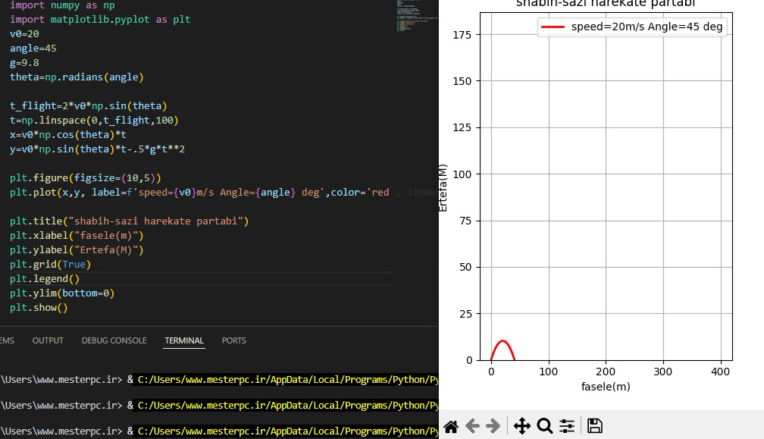764x439 pixels.
Task: Click the y-axis tick label 100
Action: click(462, 174)
